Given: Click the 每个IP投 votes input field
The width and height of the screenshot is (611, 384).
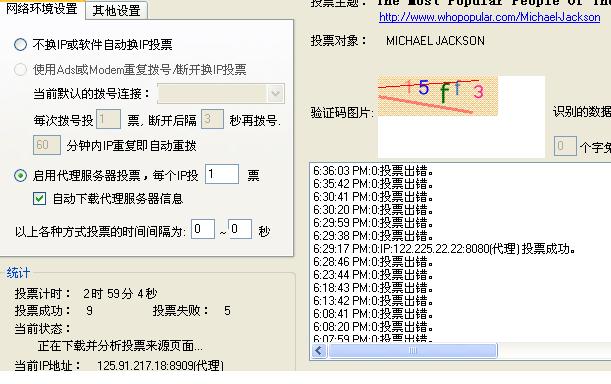Looking at the screenshot, I should [x=222, y=174].
